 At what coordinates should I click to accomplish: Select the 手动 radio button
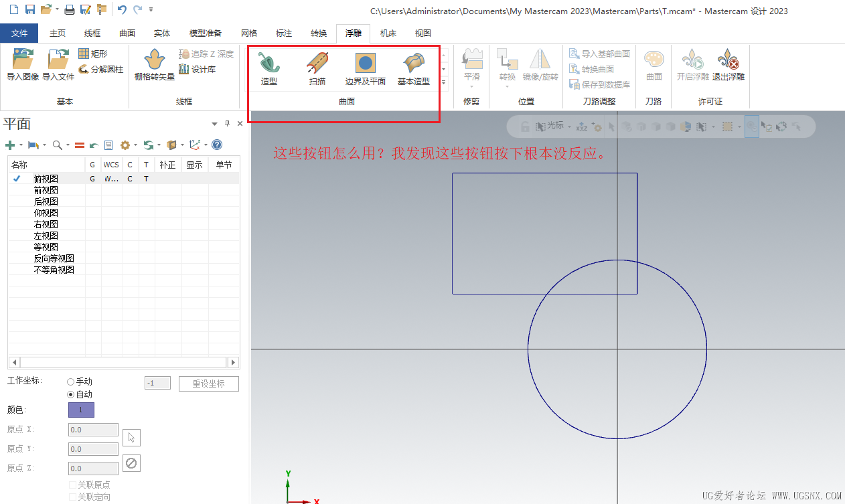pyautogui.click(x=71, y=382)
